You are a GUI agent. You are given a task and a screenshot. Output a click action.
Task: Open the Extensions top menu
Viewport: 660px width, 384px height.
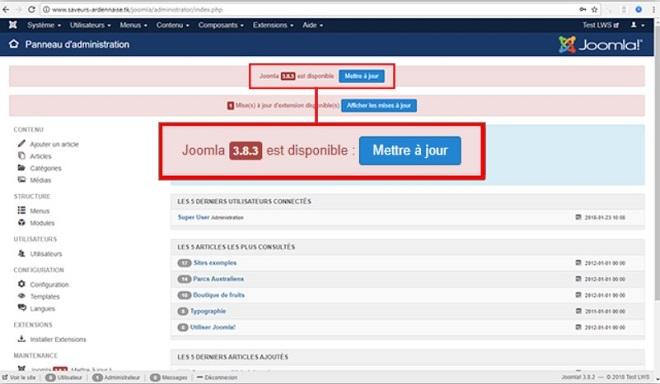coord(273,25)
